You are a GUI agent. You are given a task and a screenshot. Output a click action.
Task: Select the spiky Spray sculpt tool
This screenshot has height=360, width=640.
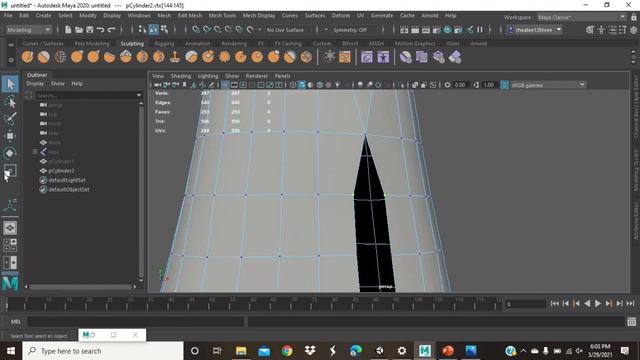click(x=224, y=57)
